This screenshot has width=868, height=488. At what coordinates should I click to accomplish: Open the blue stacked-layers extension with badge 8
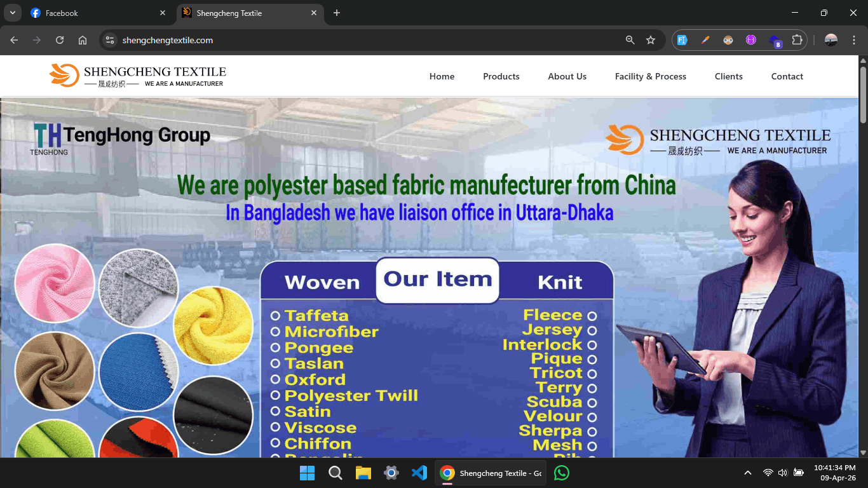coord(775,41)
